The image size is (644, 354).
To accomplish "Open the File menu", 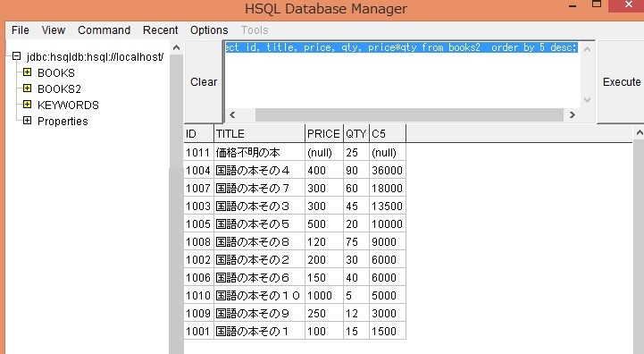I will point(21,30).
